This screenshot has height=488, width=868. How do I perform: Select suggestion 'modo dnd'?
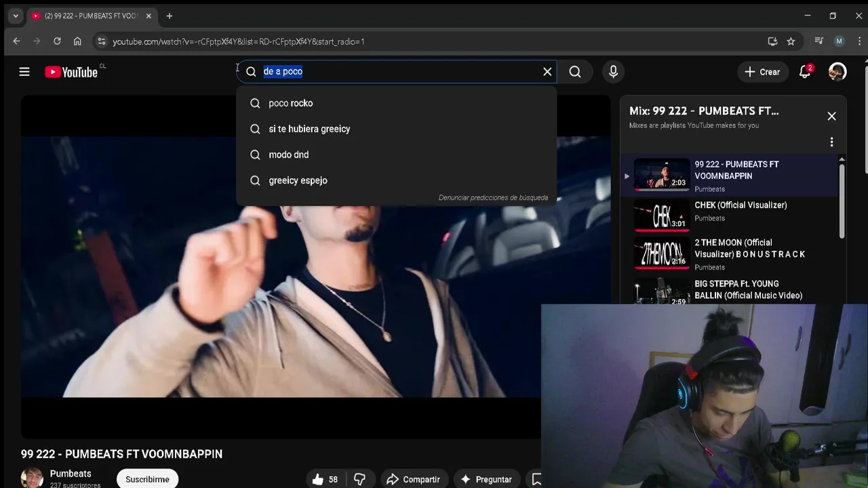(x=397, y=155)
